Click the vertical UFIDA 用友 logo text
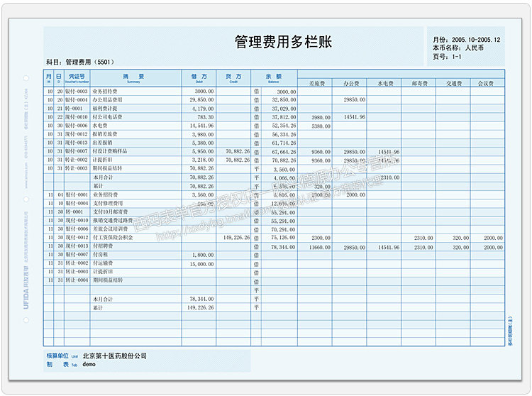 tap(26, 288)
